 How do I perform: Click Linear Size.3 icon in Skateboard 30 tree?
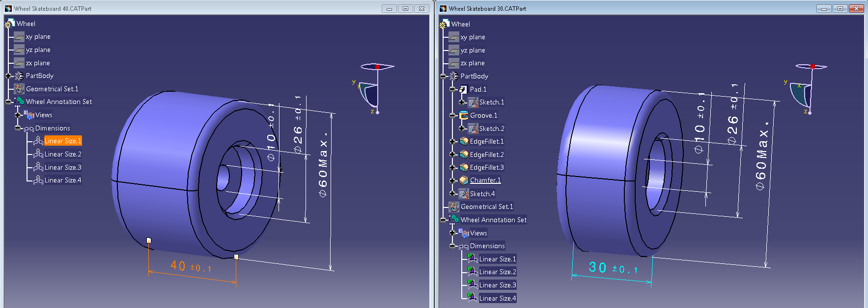coord(473,285)
